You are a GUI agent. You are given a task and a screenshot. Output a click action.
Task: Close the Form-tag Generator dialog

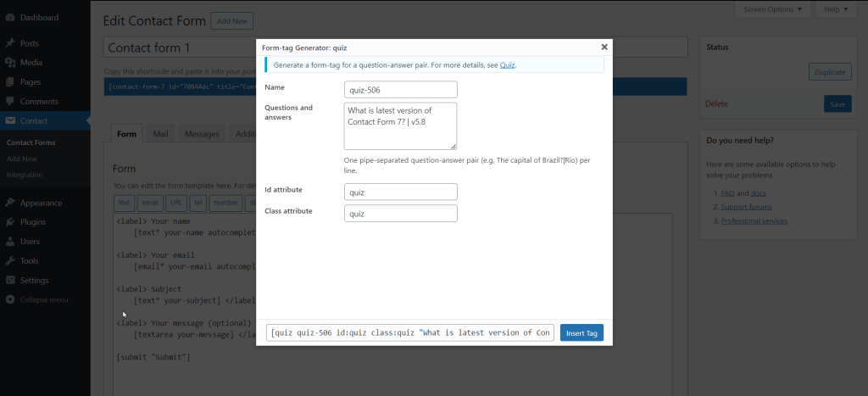coord(604,47)
